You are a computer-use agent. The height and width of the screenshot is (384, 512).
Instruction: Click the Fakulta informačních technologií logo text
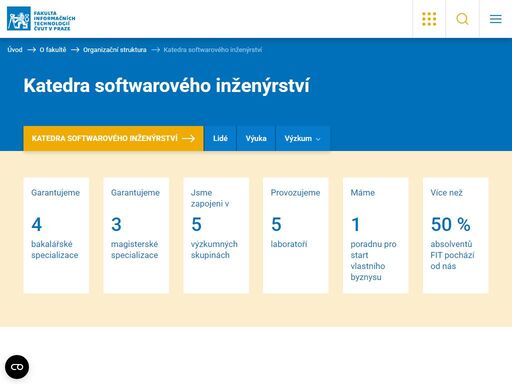click(54, 21)
